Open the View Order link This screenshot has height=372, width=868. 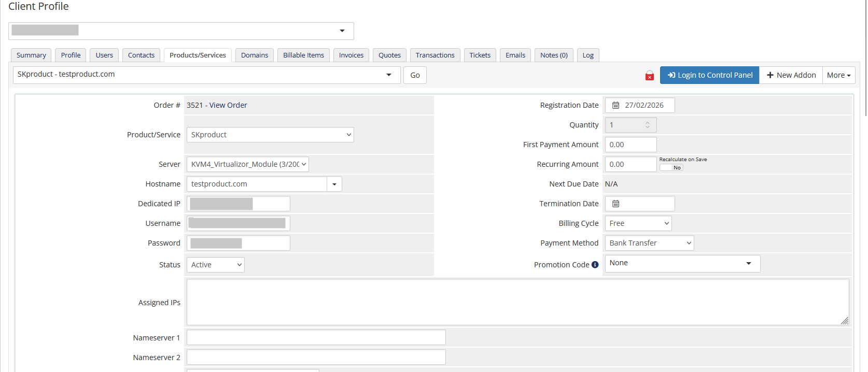pyautogui.click(x=228, y=105)
